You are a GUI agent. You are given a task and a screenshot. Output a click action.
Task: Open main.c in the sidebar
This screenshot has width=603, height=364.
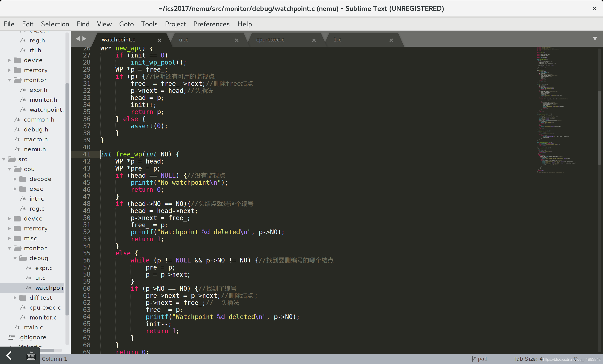[x=33, y=327]
